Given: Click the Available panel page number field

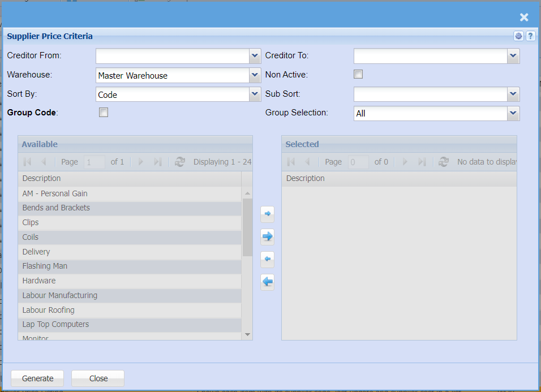Looking at the screenshot, I should [x=94, y=162].
